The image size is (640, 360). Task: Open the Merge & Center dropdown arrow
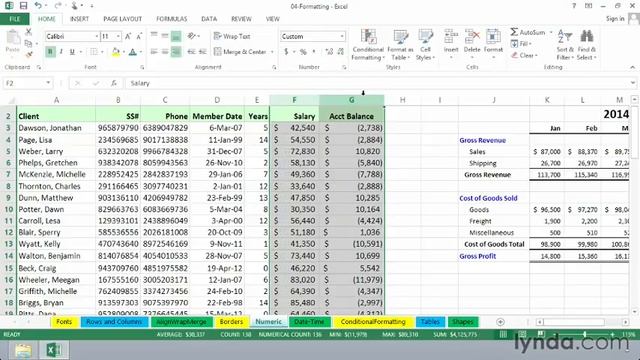272,52
